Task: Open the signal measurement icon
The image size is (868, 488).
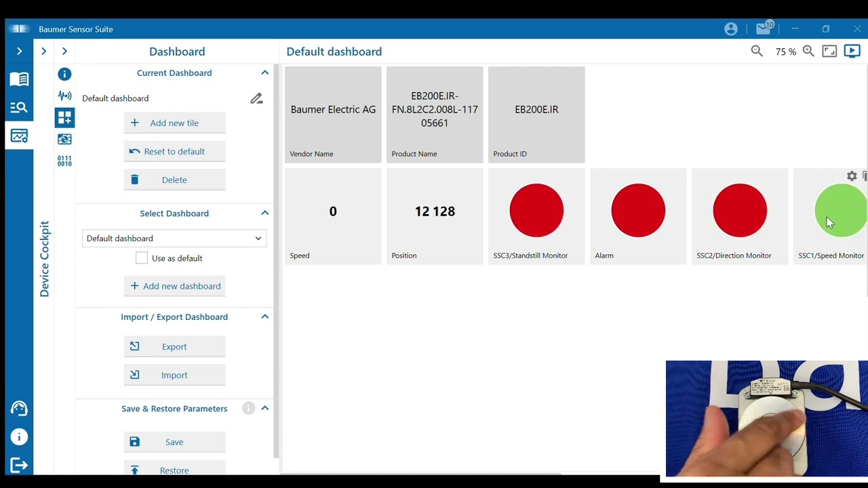Action: (64, 96)
